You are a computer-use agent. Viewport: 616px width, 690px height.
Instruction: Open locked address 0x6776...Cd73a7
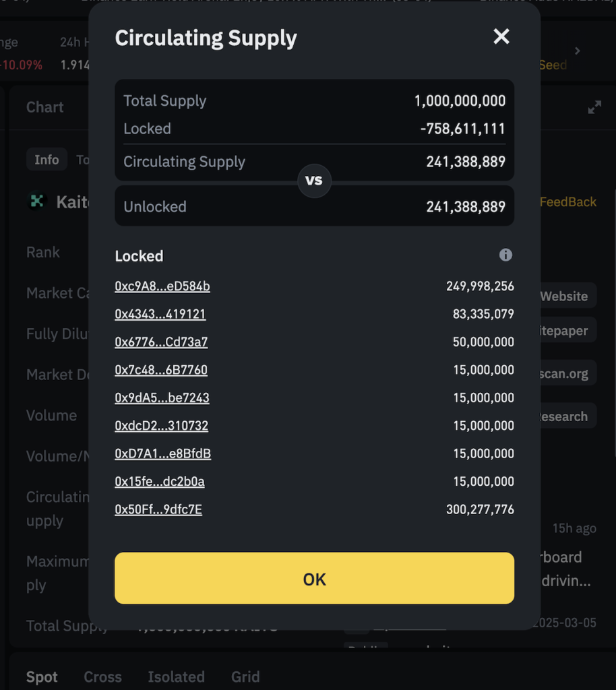click(x=161, y=342)
